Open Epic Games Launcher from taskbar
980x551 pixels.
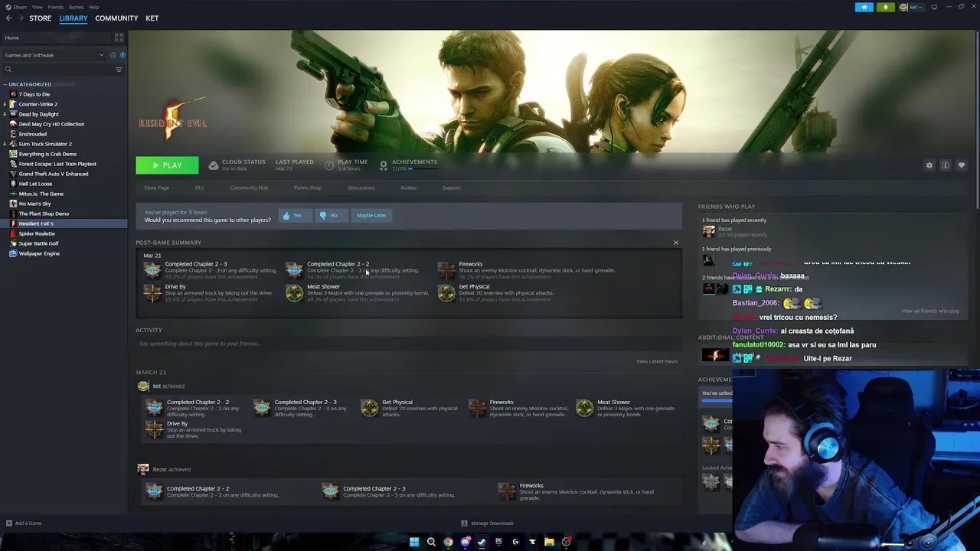[x=498, y=542]
